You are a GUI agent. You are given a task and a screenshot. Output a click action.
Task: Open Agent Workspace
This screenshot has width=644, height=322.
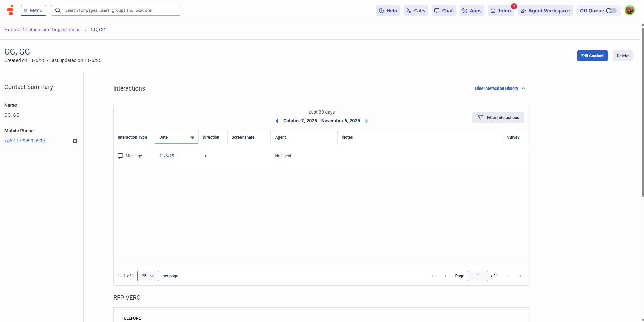tap(545, 11)
